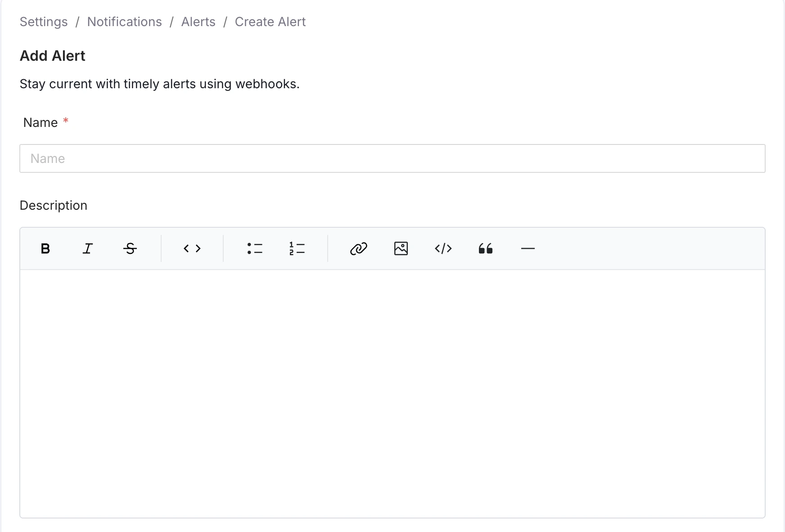Viewport: 785px width, 532px height.
Task: Insert a numbered list
Action: click(x=297, y=248)
